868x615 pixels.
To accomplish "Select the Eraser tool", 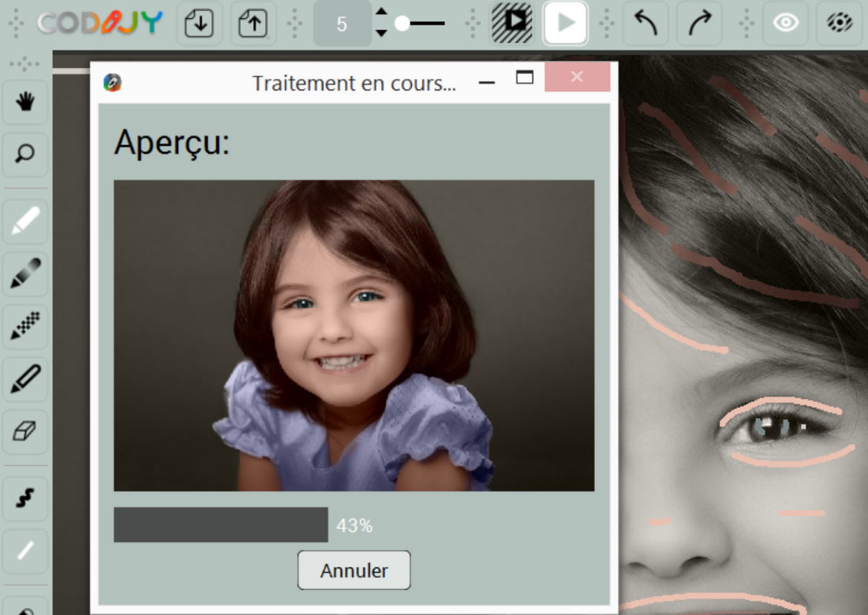I will [25, 430].
